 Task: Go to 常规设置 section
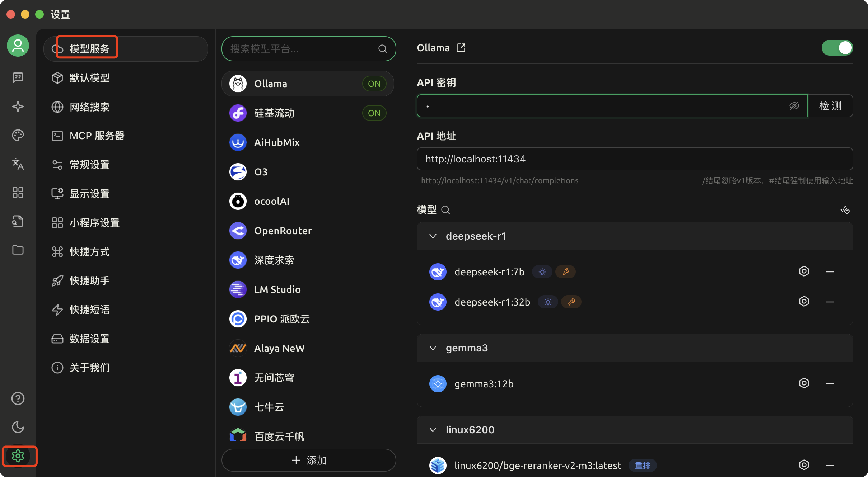pos(126,165)
